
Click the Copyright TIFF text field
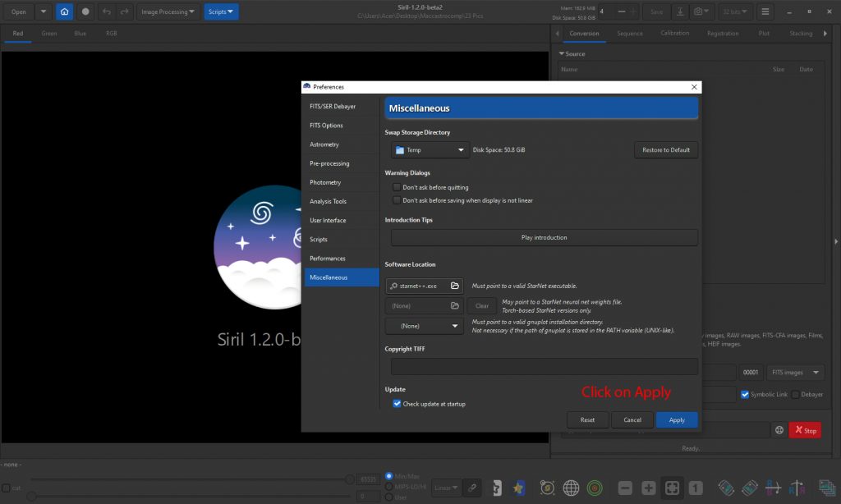(x=545, y=367)
